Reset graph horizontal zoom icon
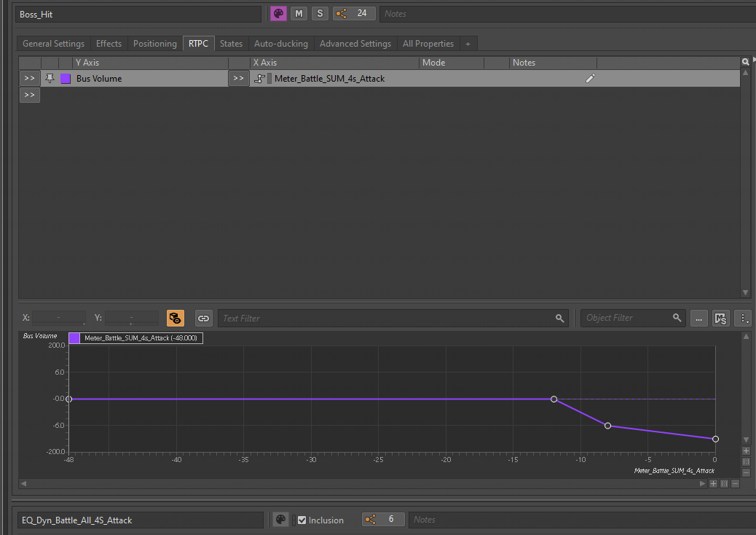756x535 pixels. coord(724,483)
